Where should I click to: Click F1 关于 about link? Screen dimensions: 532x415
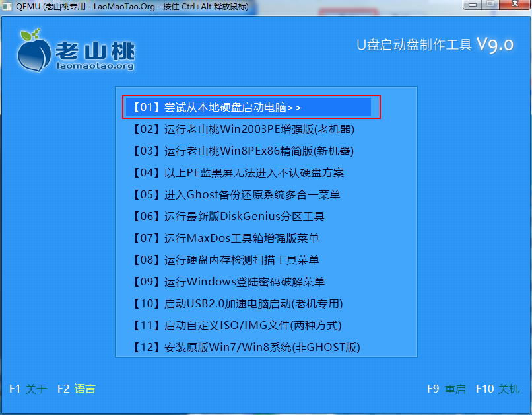(x=28, y=389)
